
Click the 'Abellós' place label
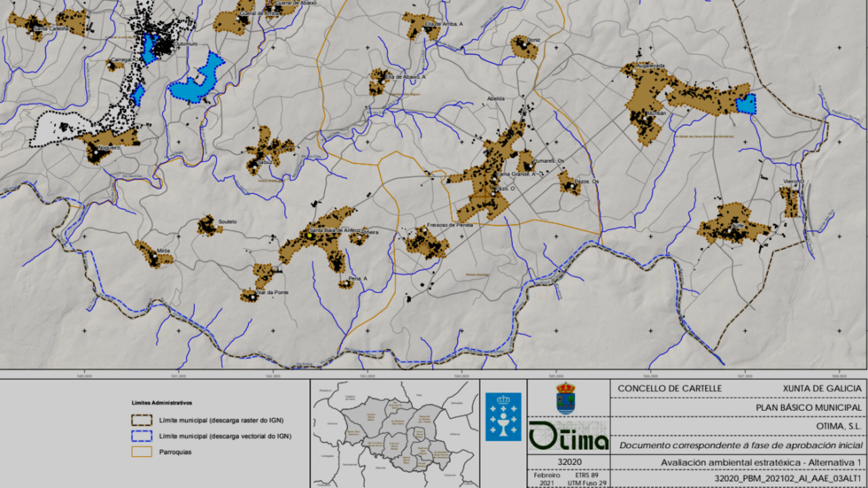coord(496,99)
